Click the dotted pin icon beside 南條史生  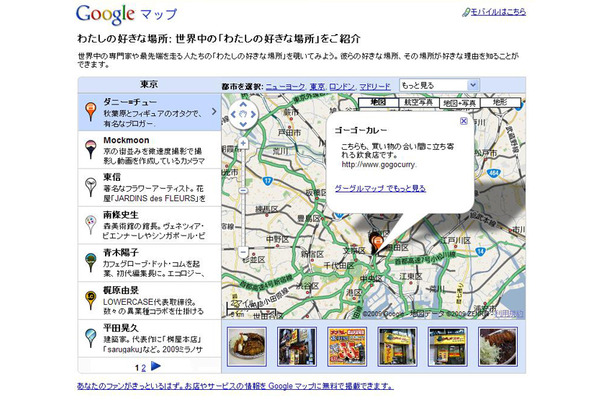click(91, 225)
